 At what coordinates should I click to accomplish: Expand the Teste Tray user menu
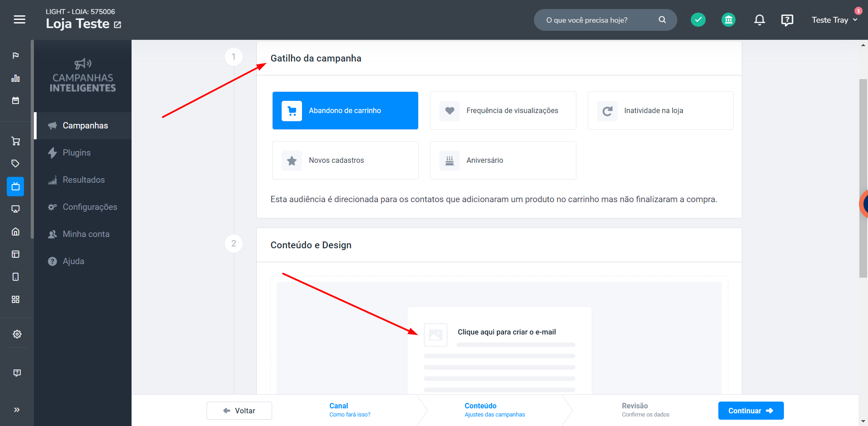(834, 20)
